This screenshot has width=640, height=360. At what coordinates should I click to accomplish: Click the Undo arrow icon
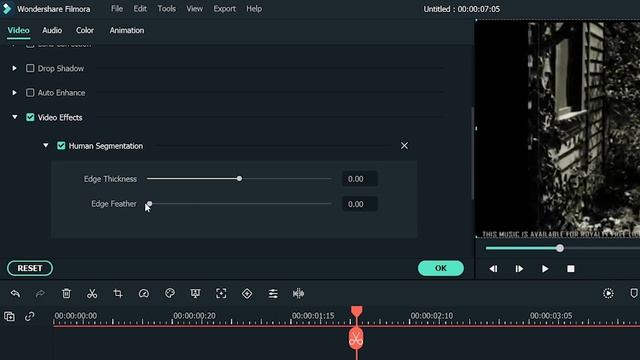15,293
